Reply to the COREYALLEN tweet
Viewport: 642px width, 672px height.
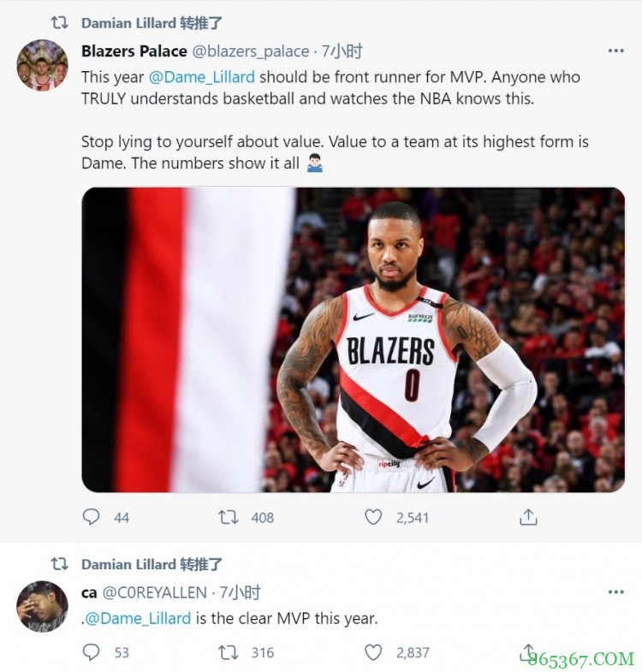(x=91, y=652)
